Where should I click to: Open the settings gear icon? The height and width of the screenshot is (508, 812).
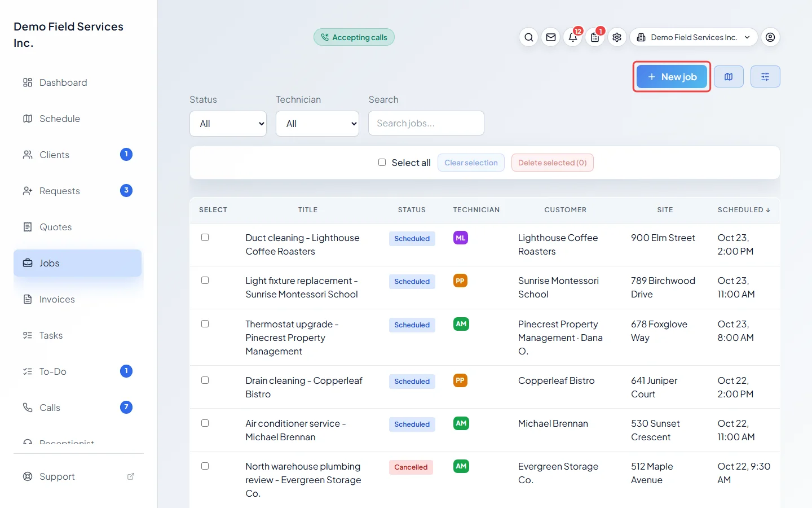pos(617,37)
